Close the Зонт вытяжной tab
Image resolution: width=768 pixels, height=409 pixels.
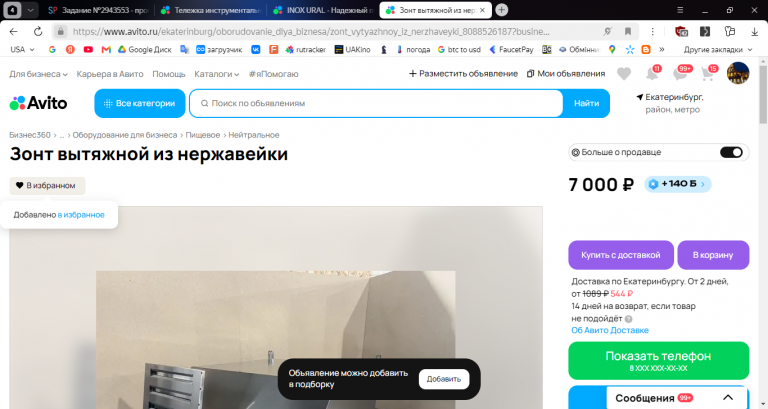(482, 10)
